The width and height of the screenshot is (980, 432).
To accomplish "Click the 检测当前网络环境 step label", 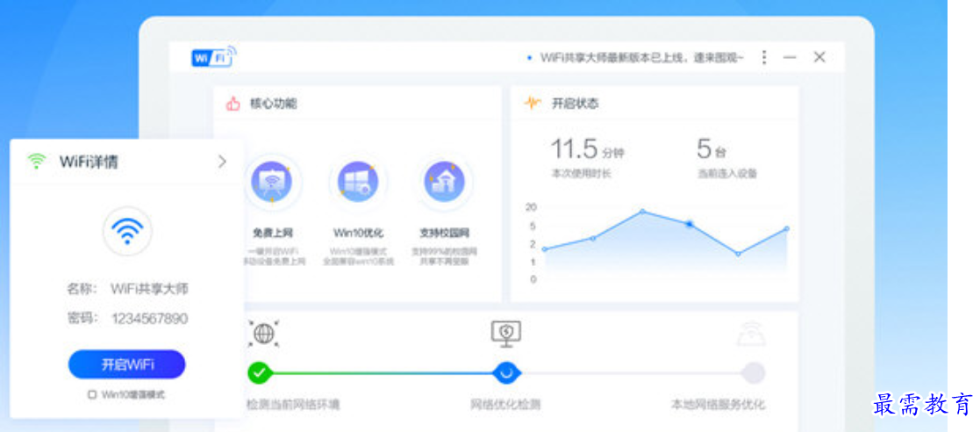I will (x=293, y=405).
